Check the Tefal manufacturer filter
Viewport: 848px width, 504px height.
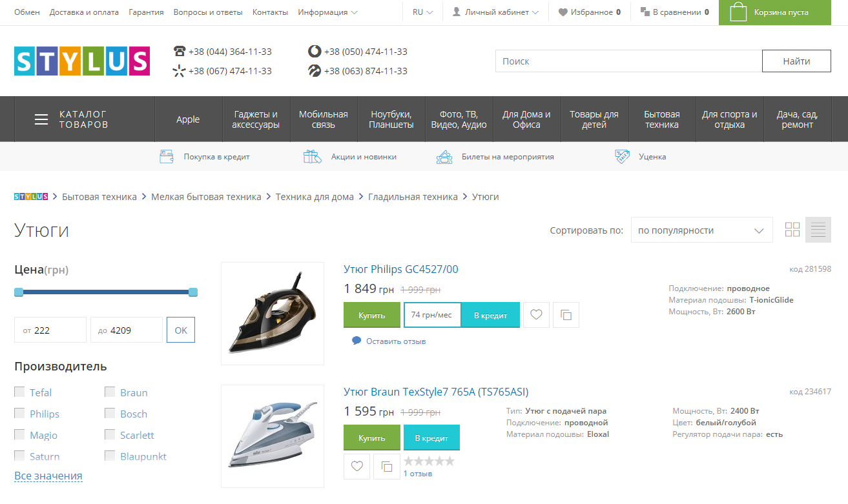[x=19, y=392]
